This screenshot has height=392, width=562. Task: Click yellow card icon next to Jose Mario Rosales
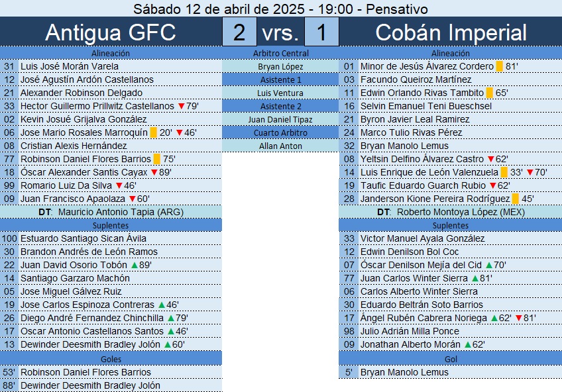pos(153,132)
